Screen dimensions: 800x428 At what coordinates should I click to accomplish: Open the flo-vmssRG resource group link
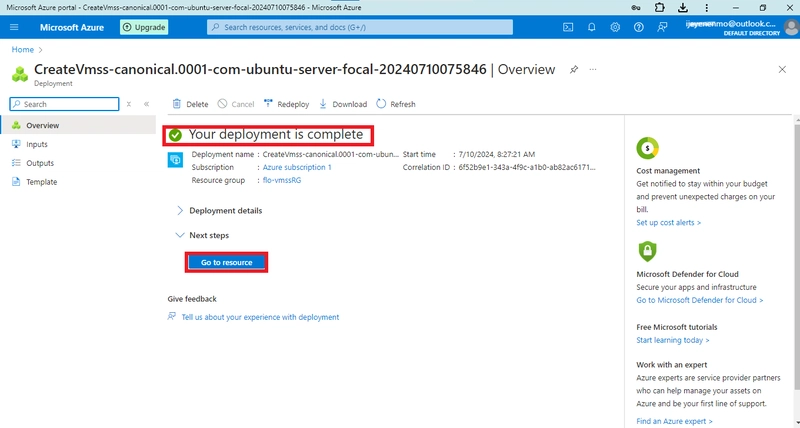pos(282,180)
